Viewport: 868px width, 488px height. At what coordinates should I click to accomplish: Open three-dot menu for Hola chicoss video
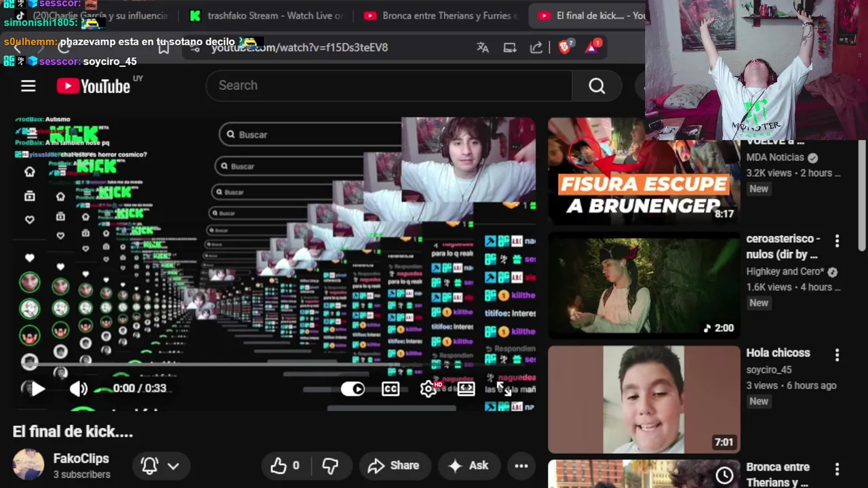[x=837, y=354]
